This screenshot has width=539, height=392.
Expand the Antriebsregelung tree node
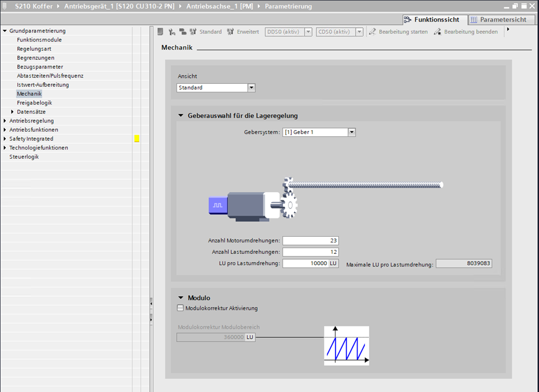pos(5,121)
